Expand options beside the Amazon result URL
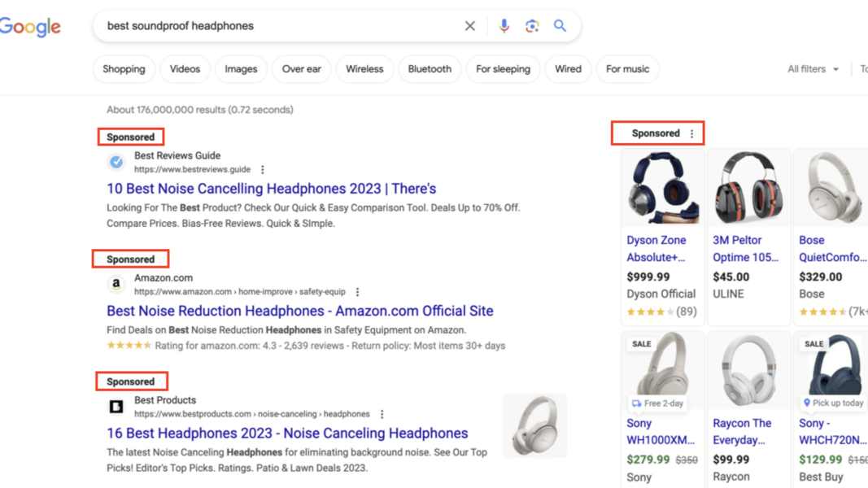The height and width of the screenshot is (488, 868). click(x=356, y=290)
